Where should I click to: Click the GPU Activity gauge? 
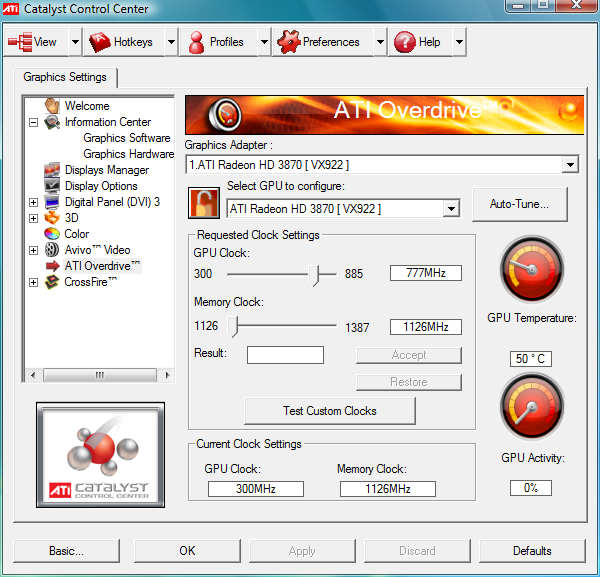(x=532, y=407)
